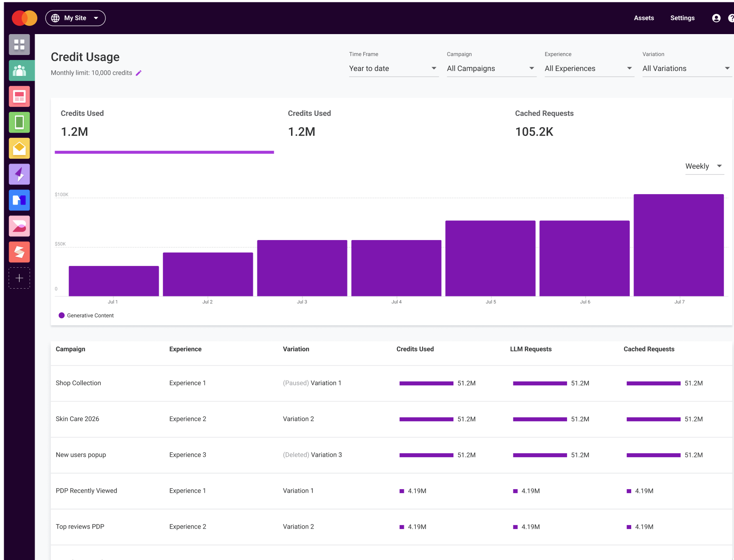This screenshot has width=734, height=560.
Task: Add a new app with plus icon
Action: click(x=19, y=278)
